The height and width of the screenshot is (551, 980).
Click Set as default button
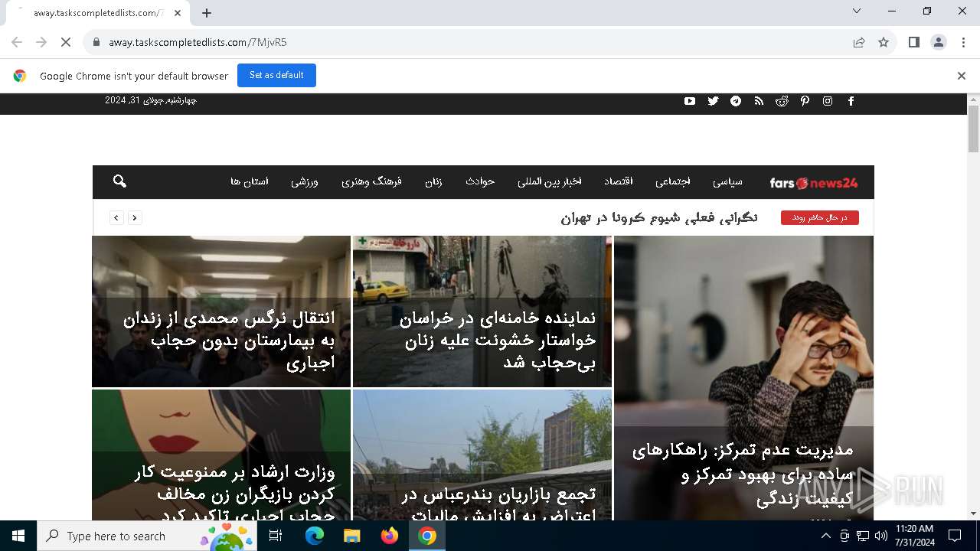click(276, 75)
